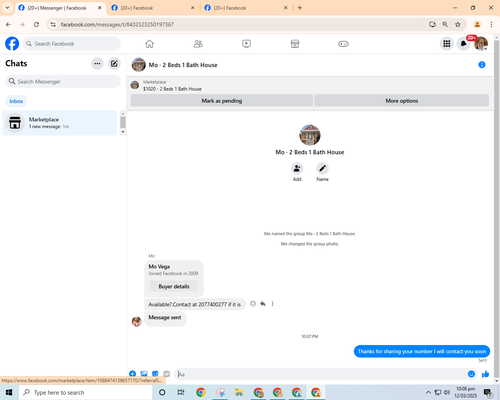Switch to the third Facebook browser tab
Screen dimensions: 500x400
(x=246, y=8)
